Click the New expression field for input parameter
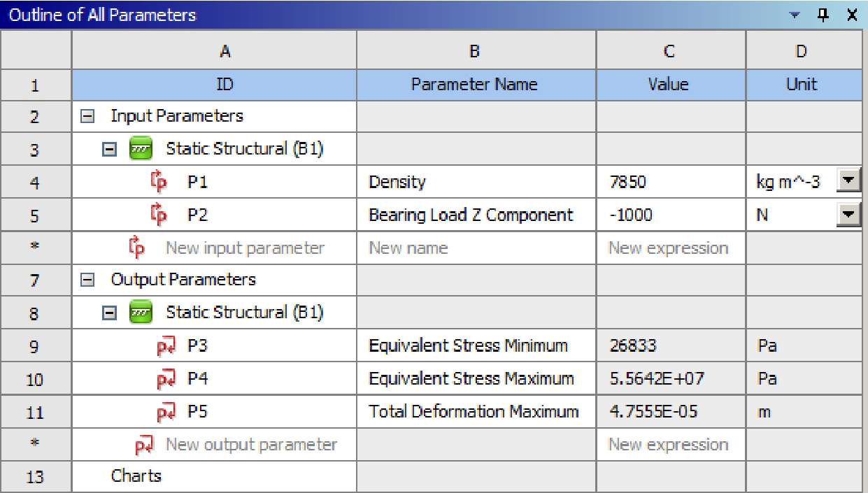Screen dimensions: 868x493 pyautogui.click(x=670, y=248)
